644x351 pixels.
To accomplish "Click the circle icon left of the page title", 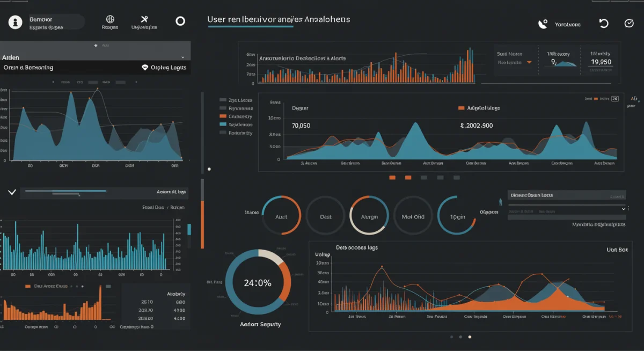I will [180, 21].
